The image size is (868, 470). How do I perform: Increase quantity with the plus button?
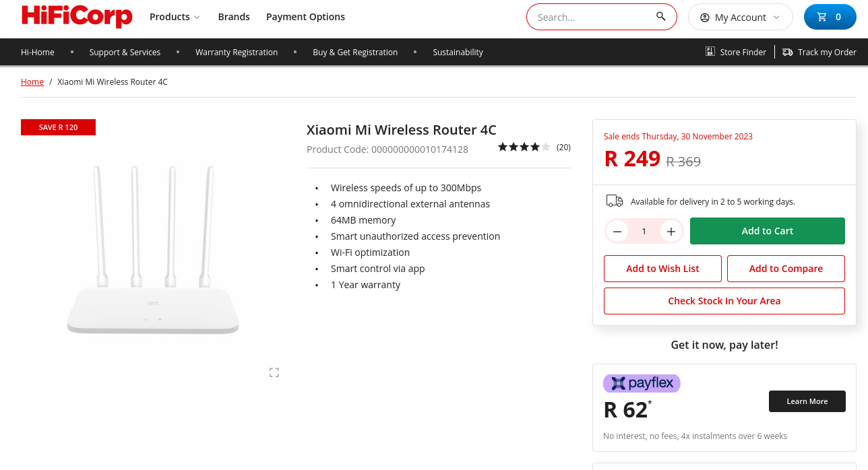point(671,232)
